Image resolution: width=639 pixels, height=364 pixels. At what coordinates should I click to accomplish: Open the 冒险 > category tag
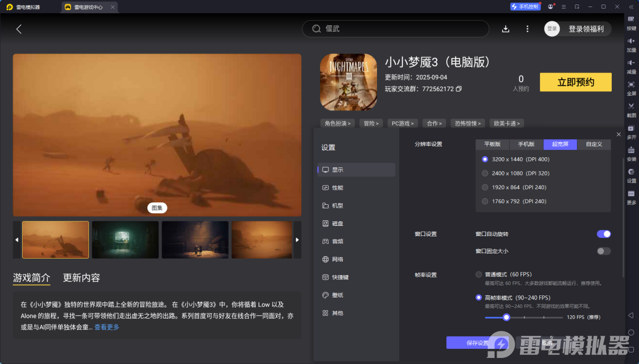click(x=371, y=123)
